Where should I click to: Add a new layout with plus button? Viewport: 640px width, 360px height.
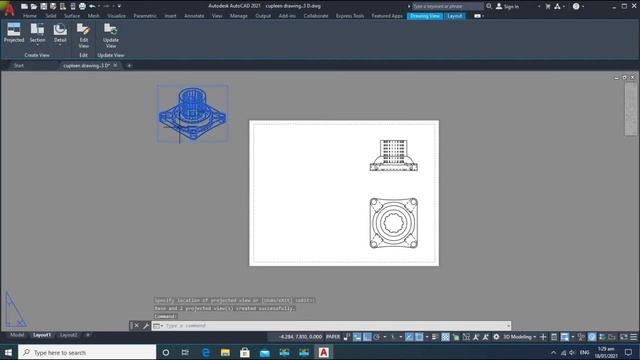88,335
